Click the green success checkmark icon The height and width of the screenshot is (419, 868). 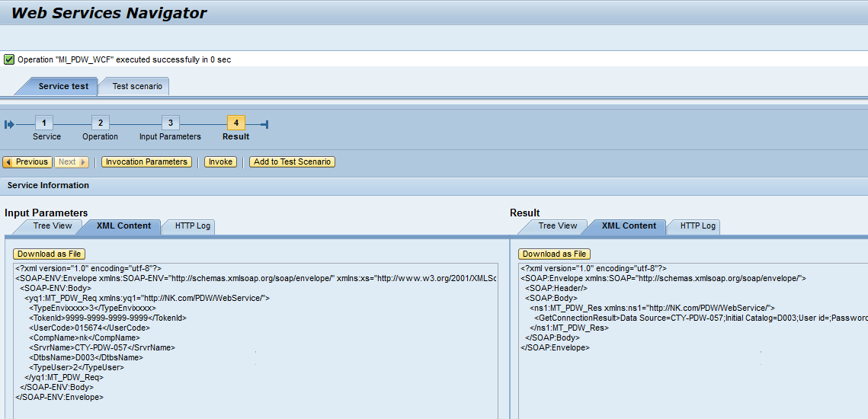pyautogui.click(x=9, y=59)
